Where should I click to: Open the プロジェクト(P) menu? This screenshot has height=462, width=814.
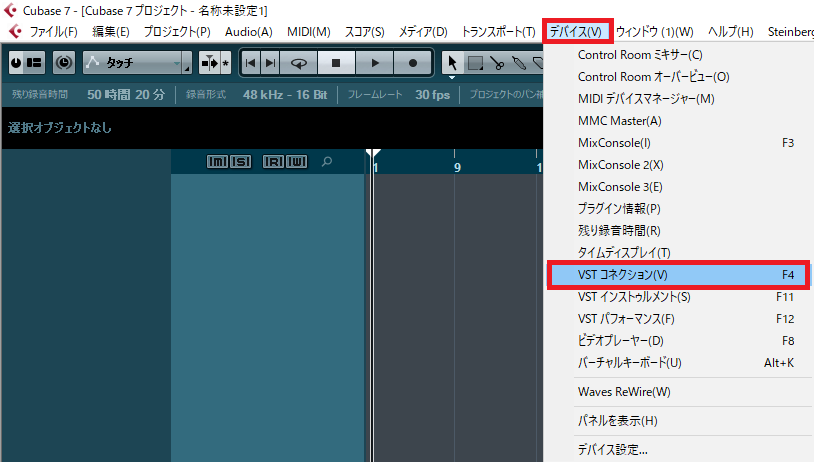tap(177, 32)
